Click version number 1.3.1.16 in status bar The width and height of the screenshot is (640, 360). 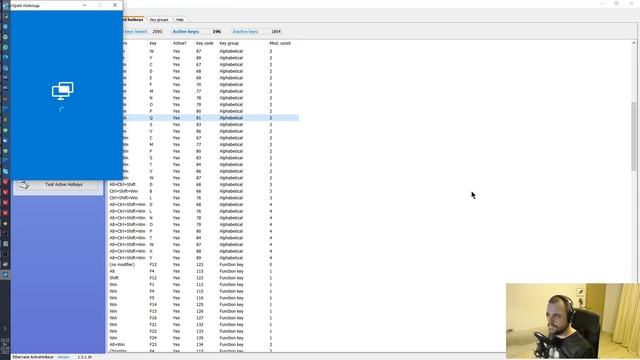[84, 357]
